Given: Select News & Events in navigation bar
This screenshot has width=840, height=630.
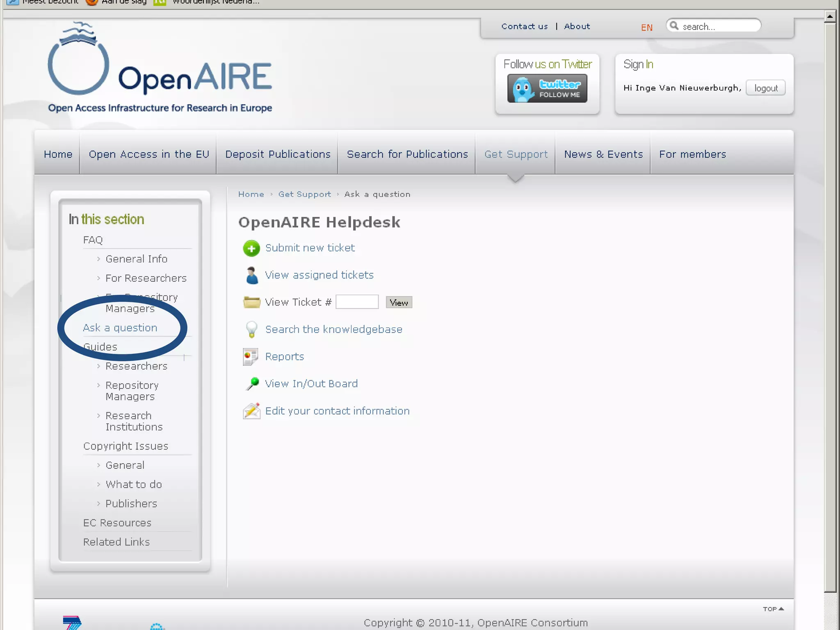Looking at the screenshot, I should [603, 154].
